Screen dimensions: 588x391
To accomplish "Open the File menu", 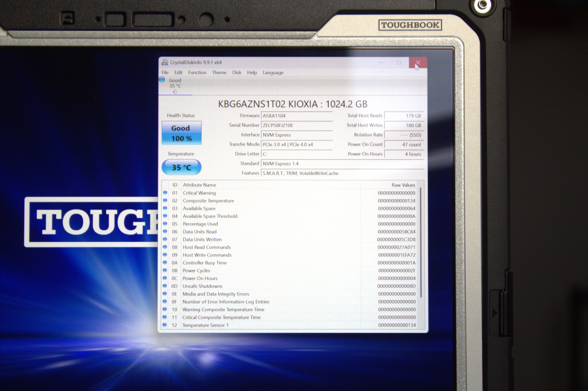I will 165,72.
